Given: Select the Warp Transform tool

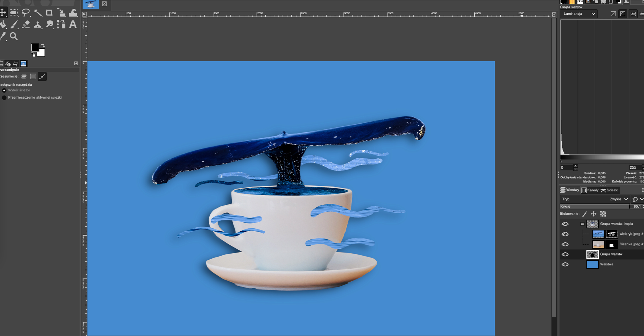Looking at the screenshot, I should 73,13.
